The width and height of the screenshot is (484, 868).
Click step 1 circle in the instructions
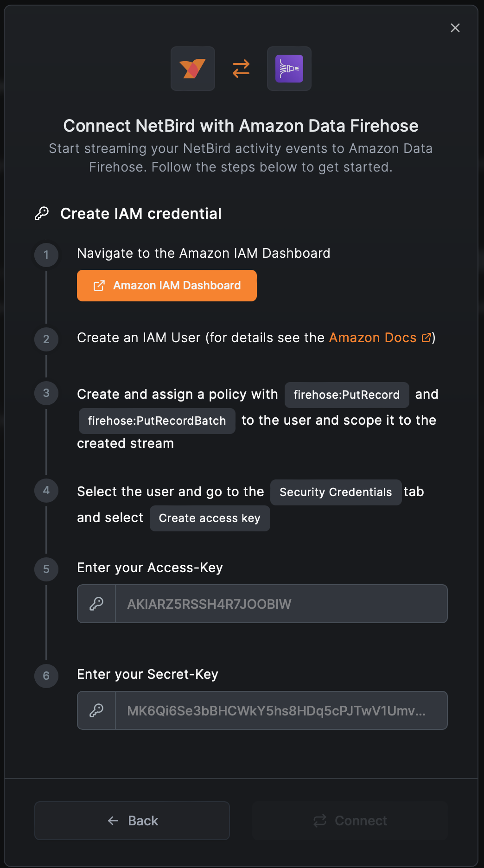tap(45, 255)
